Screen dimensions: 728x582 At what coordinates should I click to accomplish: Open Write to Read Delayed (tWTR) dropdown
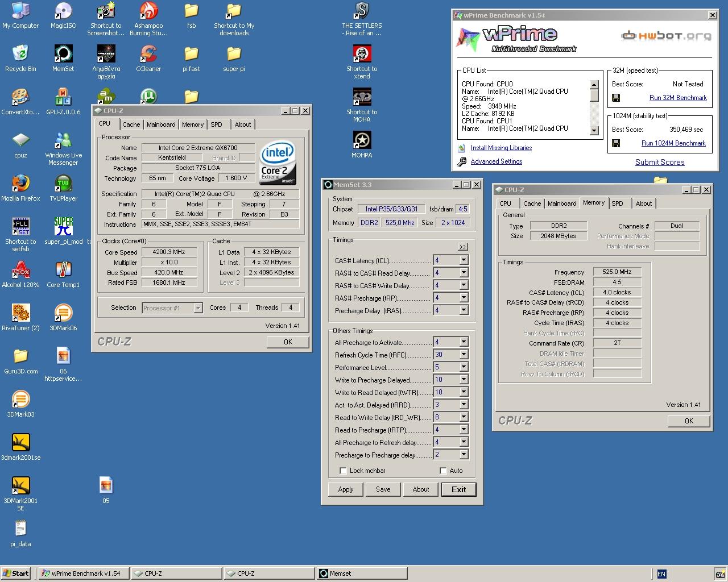(464, 392)
